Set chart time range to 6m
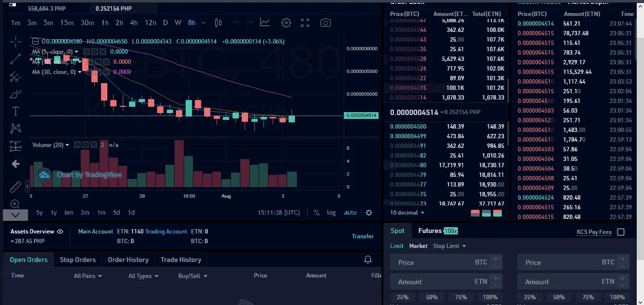 click(69, 213)
